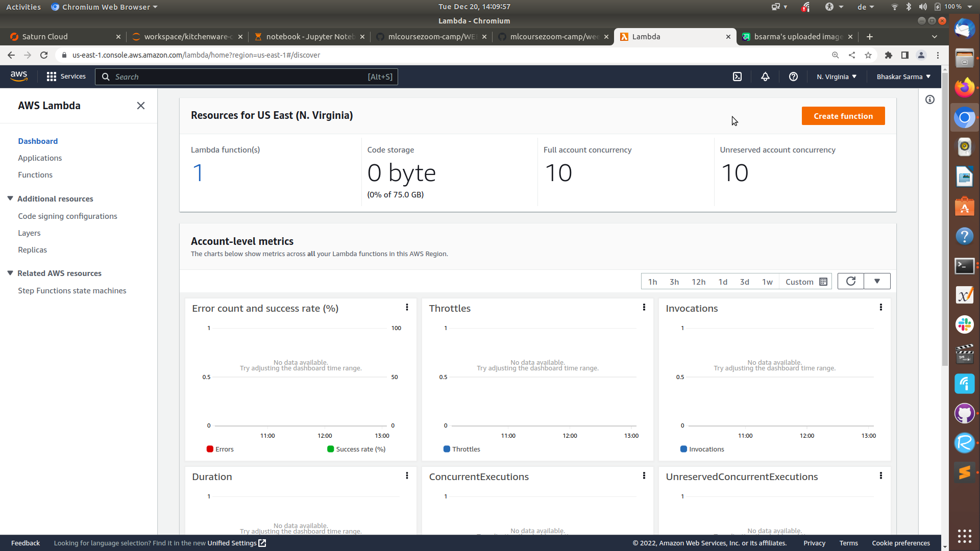Toggle the 3d time range filter
This screenshot has width=980, height=551.
pos(744,281)
